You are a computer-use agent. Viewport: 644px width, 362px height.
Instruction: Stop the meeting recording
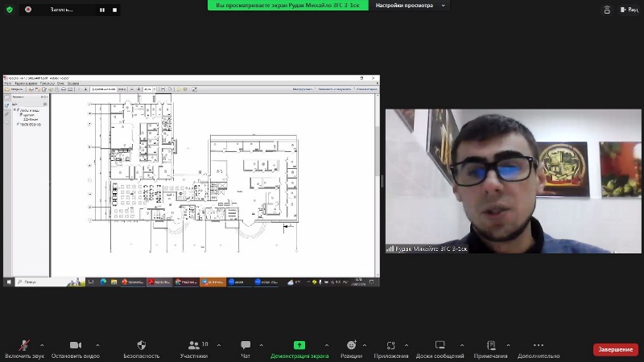tap(114, 10)
